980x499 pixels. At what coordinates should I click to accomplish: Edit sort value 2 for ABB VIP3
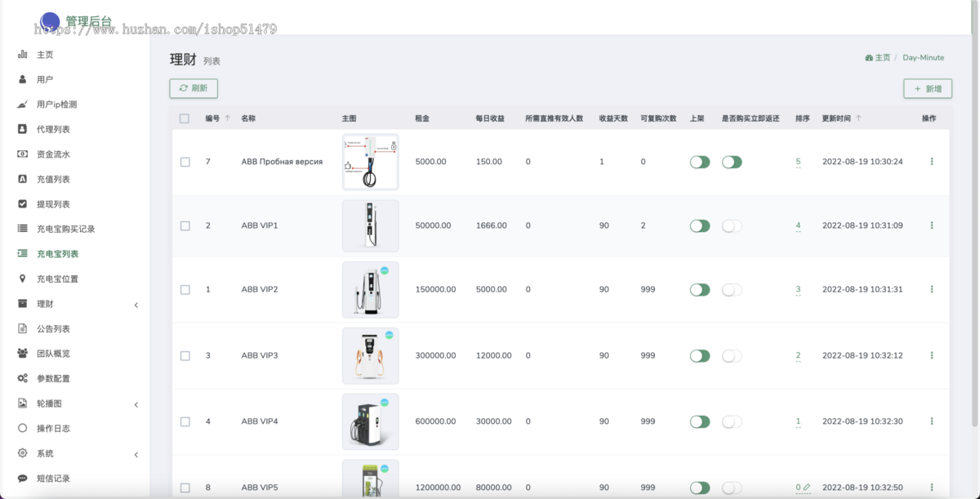point(798,355)
